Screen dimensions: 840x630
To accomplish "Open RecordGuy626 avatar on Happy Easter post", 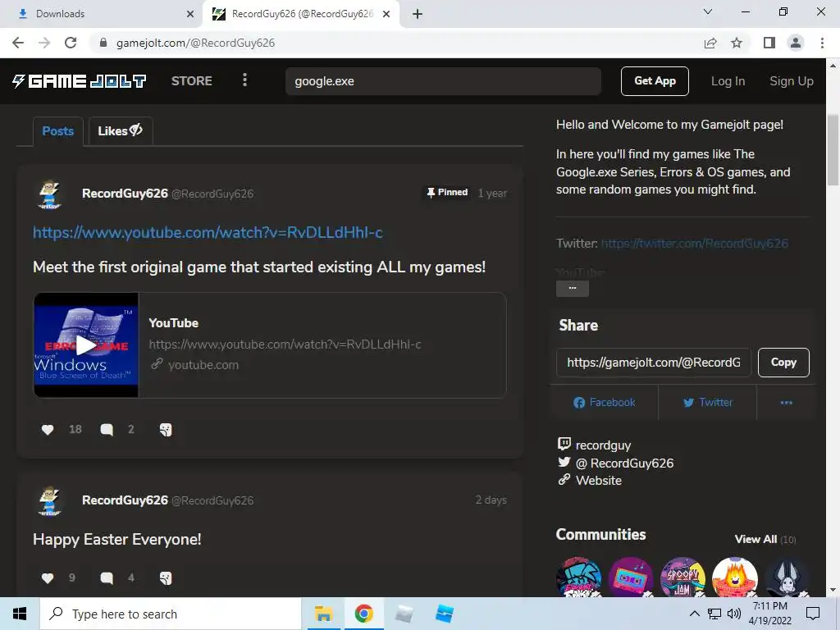I will coord(50,501).
